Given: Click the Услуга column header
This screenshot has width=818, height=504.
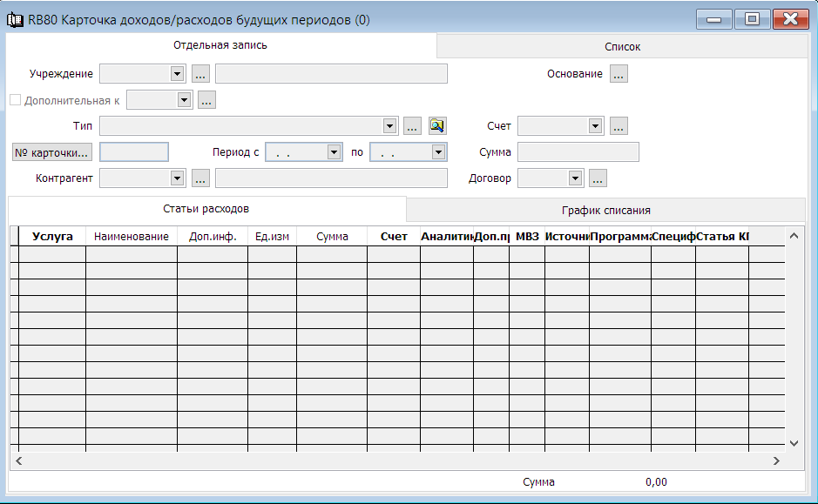Looking at the screenshot, I should coord(52,237).
